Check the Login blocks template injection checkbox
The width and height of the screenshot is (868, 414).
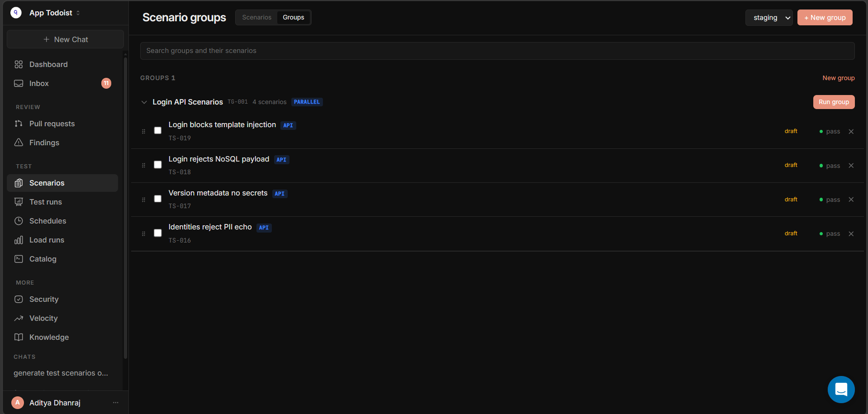(x=158, y=130)
